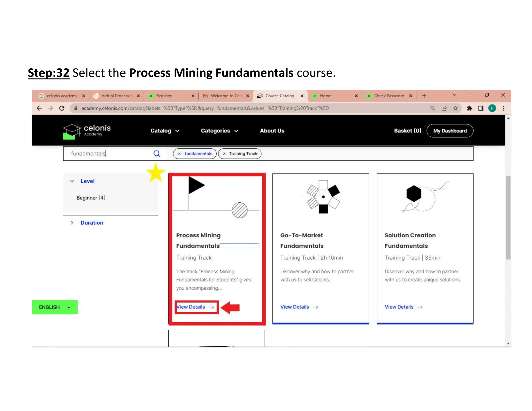The width and height of the screenshot is (532, 411).
Task: Go to the About Us page
Action: click(x=272, y=131)
